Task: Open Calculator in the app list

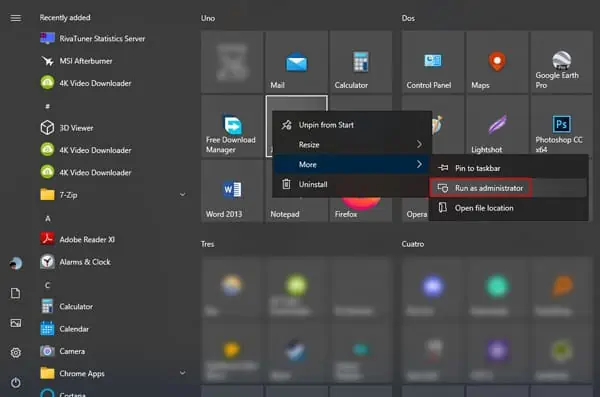Action: [67, 307]
